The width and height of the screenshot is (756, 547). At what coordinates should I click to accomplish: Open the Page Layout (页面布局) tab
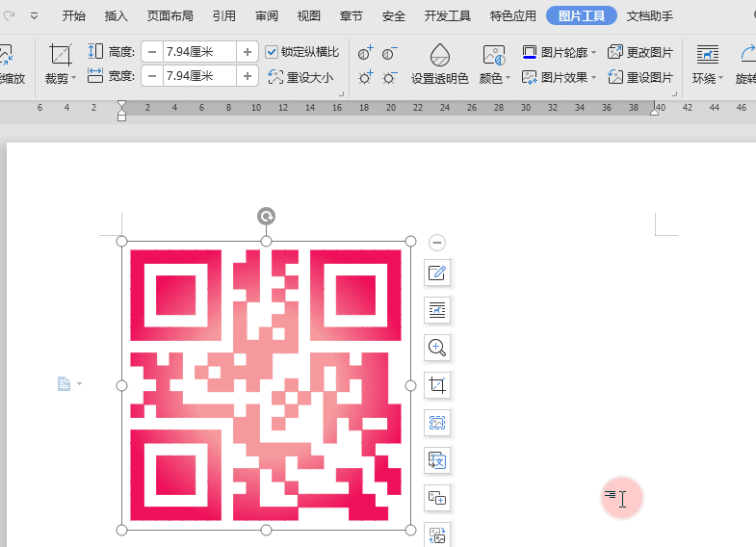tap(169, 15)
